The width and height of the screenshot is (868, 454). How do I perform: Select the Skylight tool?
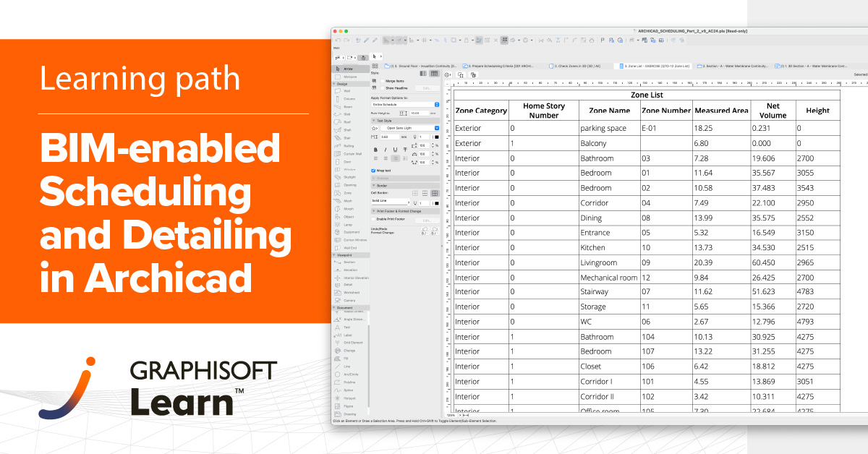click(349, 177)
